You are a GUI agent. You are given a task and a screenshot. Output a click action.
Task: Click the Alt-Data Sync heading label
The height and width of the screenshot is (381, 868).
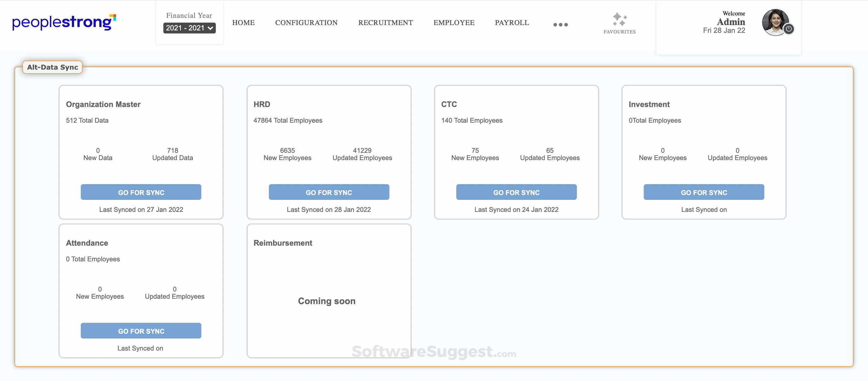click(x=52, y=67)
